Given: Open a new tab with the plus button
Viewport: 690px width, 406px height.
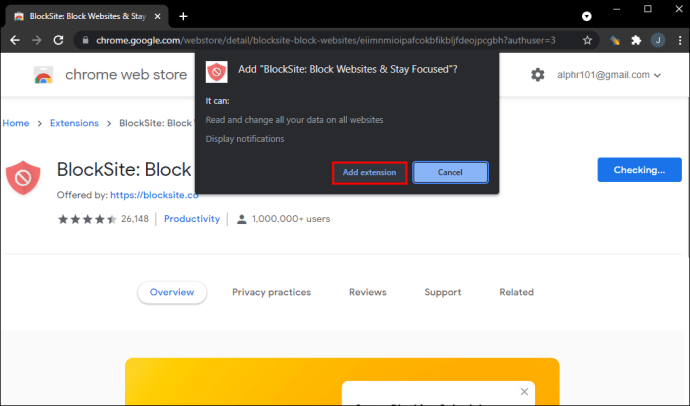Looking at the screenshot, I should (x=184, y=16).
